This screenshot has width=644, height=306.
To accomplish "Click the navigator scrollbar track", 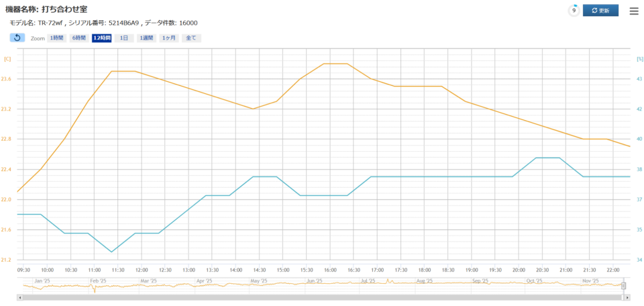I will coord(322,297).
